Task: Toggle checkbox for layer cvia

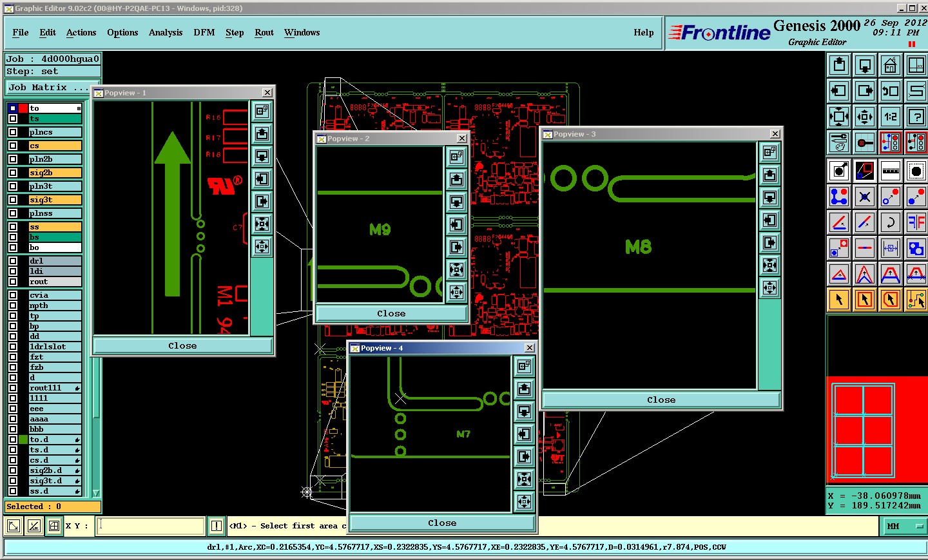Action: coord(13,295)
